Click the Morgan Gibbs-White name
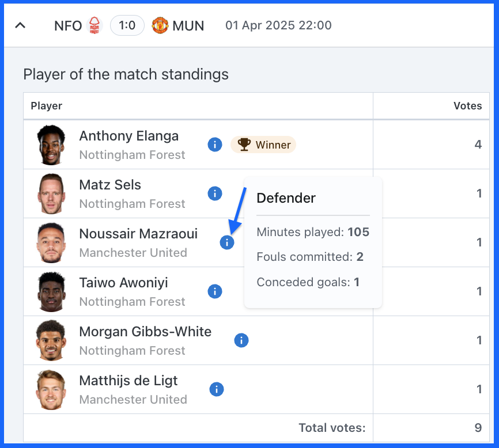Viewport: 499px width, 448px height. pyautogui.click(x=145, y=332)
